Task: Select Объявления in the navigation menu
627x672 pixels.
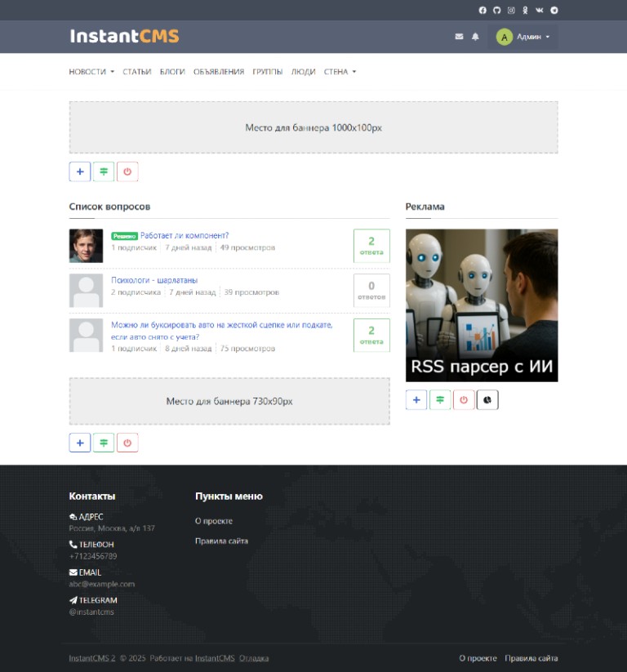Action: tap(219, 72)
